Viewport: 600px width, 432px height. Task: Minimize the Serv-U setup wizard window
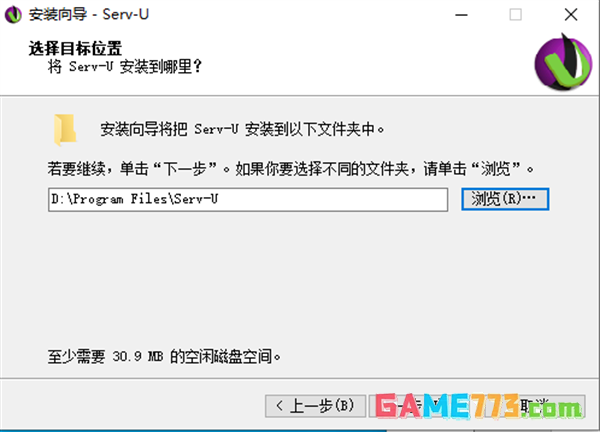[461, 15]
